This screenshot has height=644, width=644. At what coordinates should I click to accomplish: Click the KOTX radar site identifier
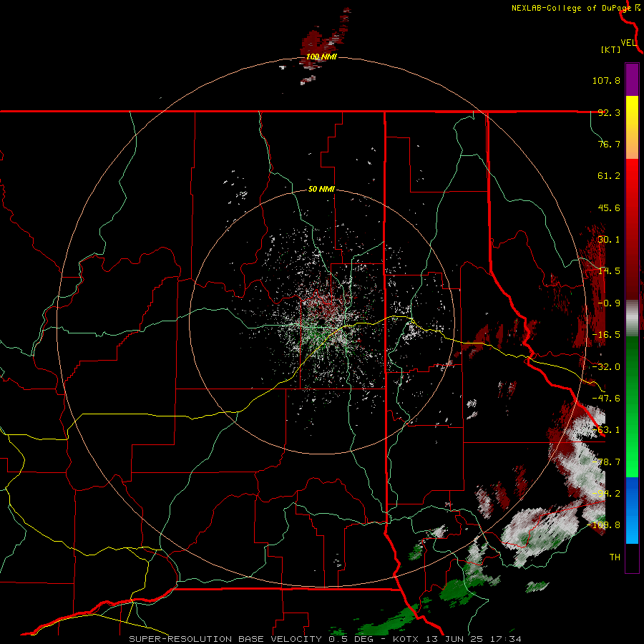pos(407,639)
